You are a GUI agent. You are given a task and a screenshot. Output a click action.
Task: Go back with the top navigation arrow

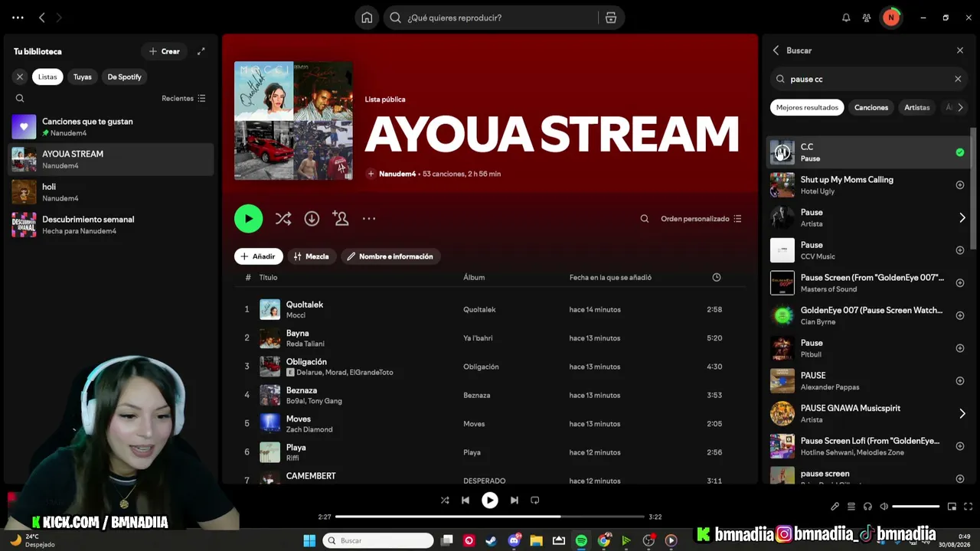[42, 18]
